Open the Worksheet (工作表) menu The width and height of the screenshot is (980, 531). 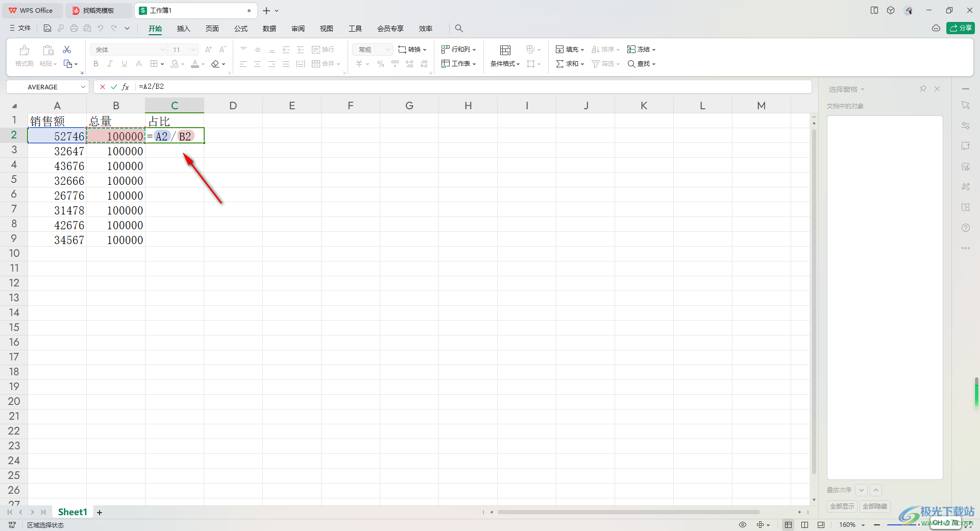pos(459,64)
